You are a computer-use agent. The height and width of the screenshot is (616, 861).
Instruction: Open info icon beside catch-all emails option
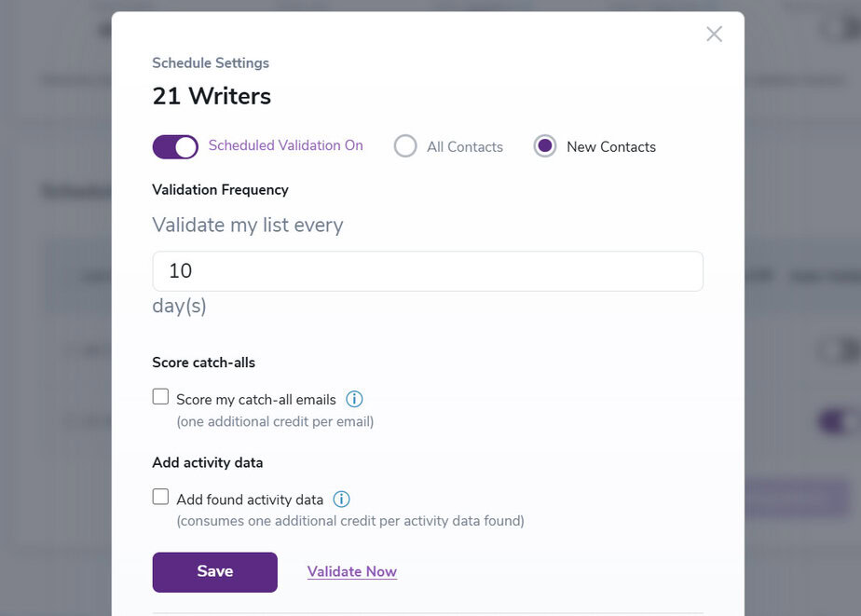(x=354, y=399)
